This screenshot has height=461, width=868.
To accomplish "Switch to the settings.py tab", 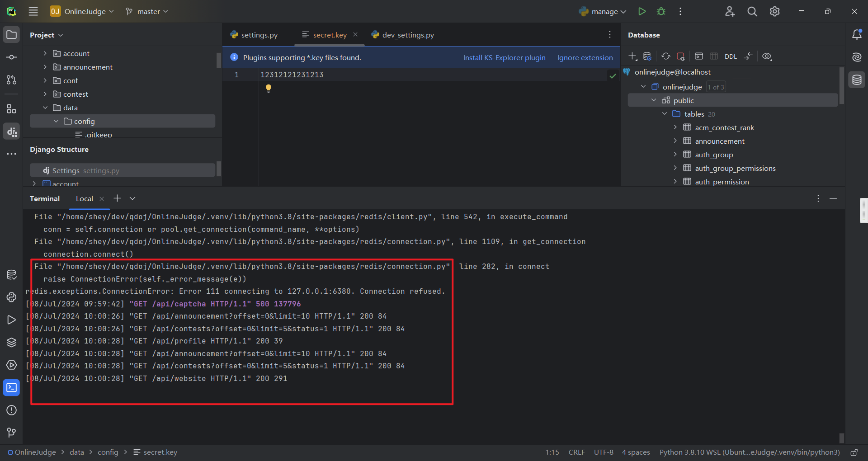I will [254, 35].
